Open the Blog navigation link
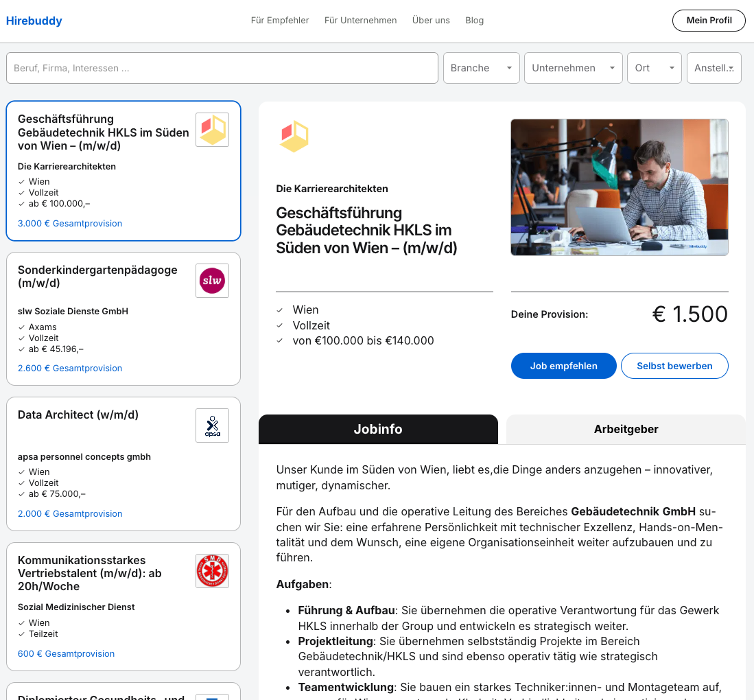Viewport: 754px width, 700px height. click(x=474, y=20)
